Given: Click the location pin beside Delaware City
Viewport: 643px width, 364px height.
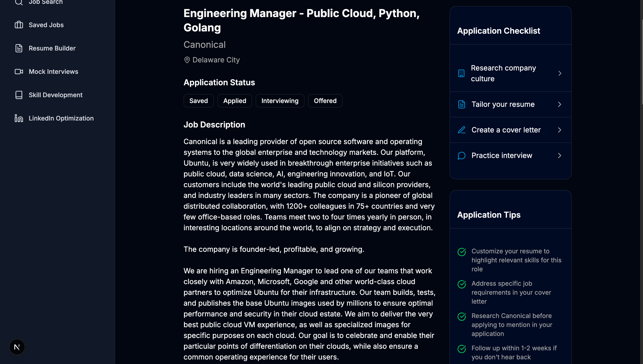Looking at the screenshot, I should pyautogui.click(x=187, y=60).
